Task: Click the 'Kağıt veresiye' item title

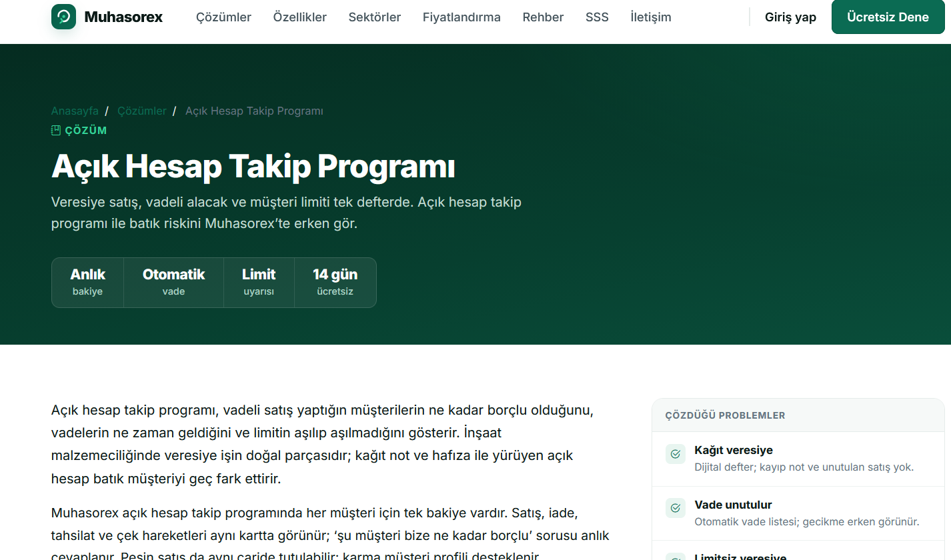Action: (x=734, y=450)
